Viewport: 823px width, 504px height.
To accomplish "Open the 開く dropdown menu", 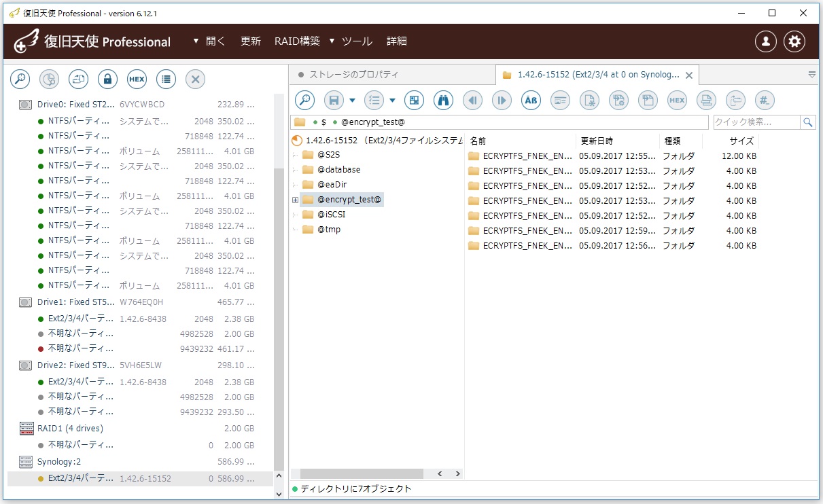I will point(209,41).
